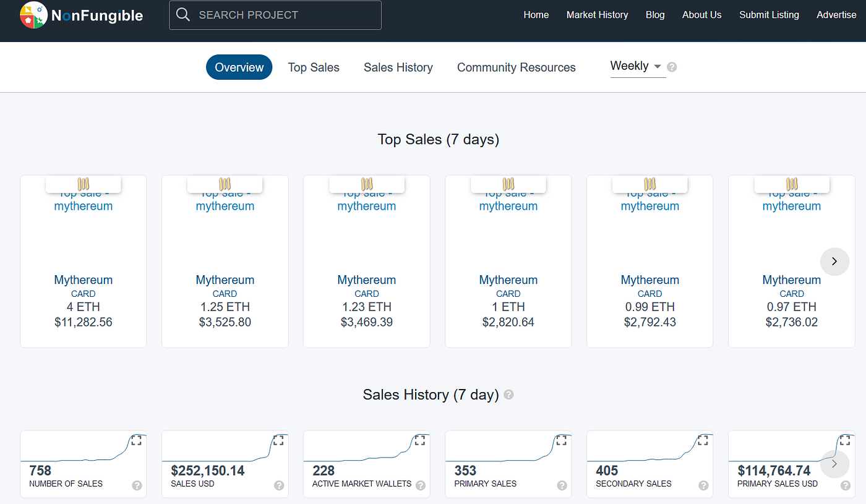Click help icon on Primary Sales card

(x=562, y=485)
